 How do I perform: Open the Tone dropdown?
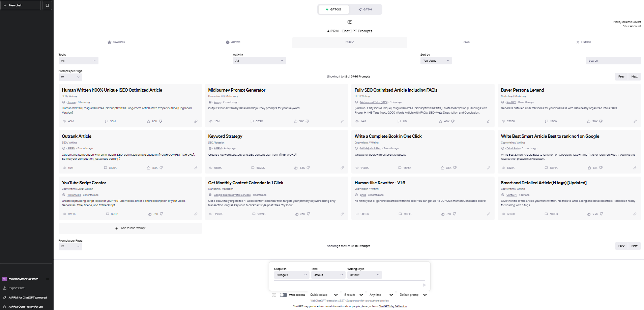coord(328,275)
